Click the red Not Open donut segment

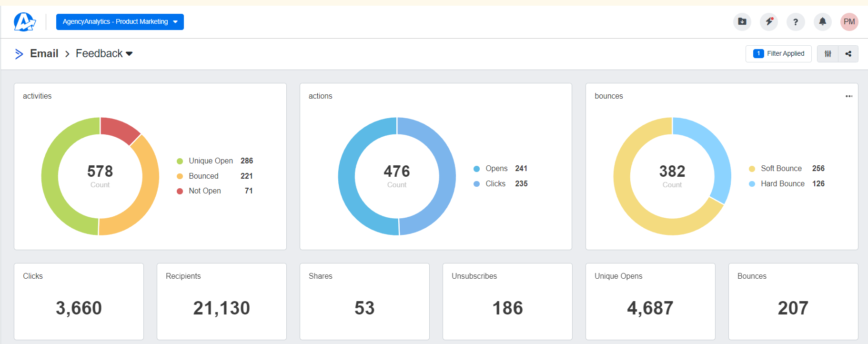coord(119,129)
